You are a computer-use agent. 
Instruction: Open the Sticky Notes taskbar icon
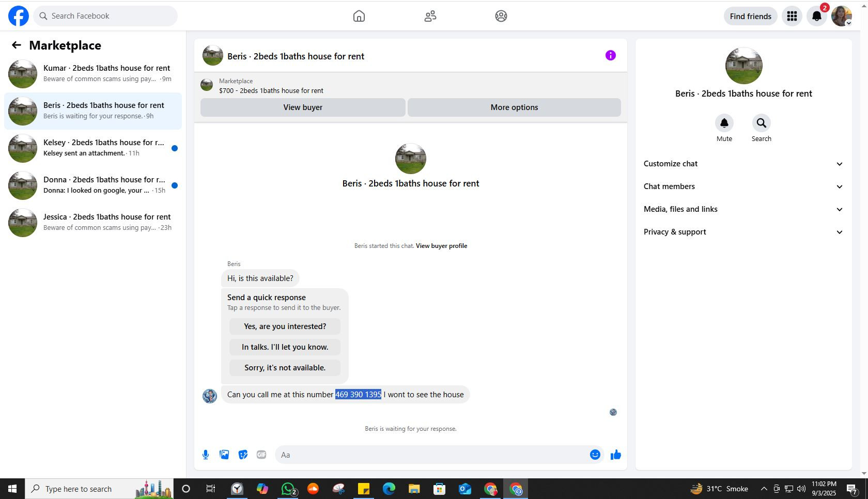tap(364, 489)
